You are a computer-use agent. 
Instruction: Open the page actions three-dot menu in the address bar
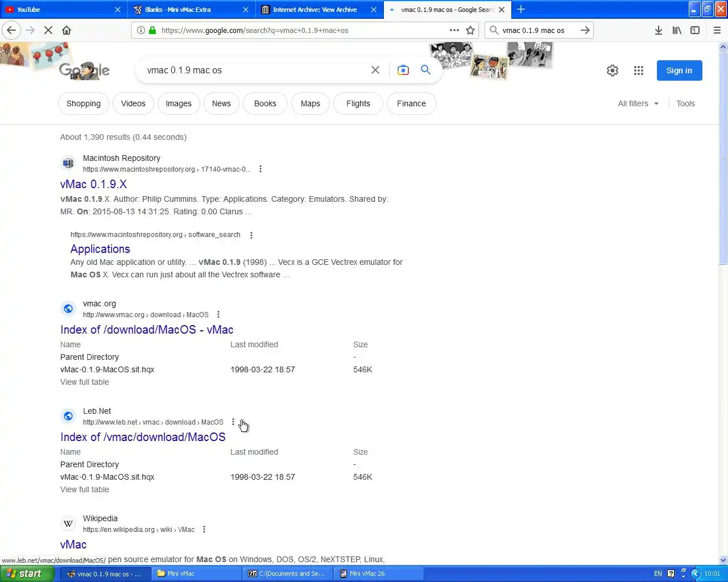454,30
